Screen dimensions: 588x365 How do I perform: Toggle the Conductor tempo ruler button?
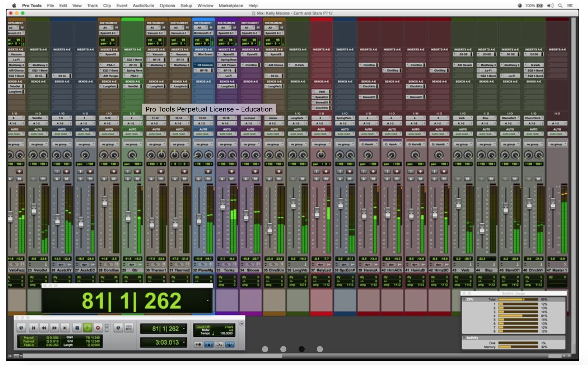[x=229, y=344]
